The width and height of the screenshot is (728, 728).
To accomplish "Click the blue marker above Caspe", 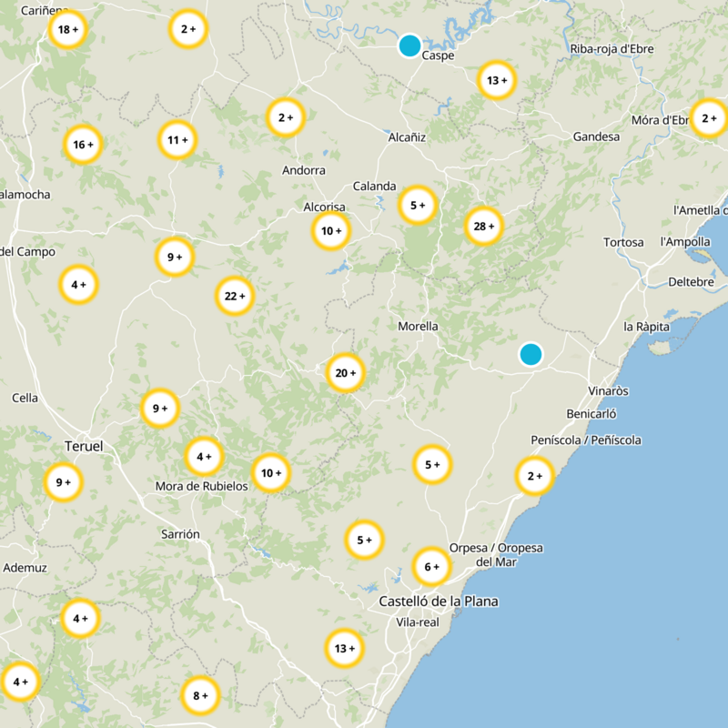I will (409, 45).
